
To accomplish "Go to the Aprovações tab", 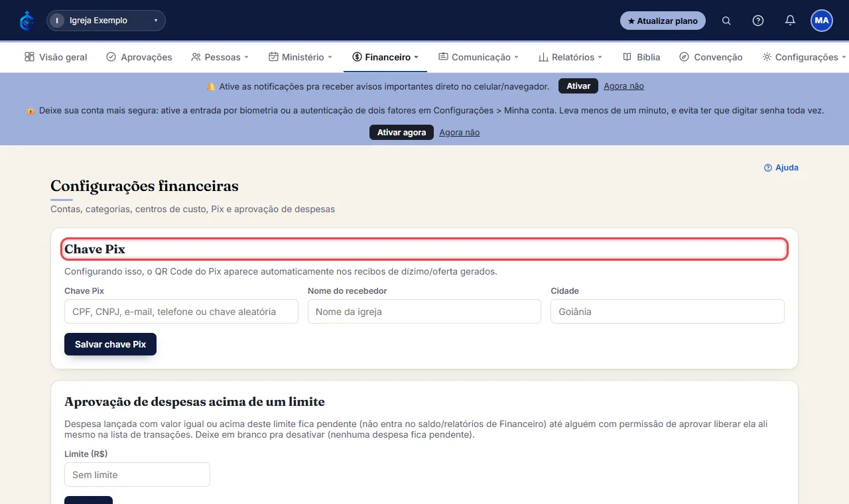I will (139, 57).
